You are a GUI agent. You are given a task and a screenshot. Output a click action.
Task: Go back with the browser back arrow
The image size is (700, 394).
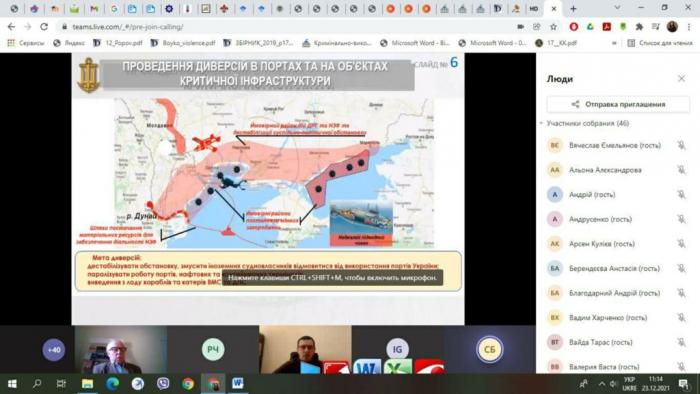pyautogui.click(x=11, y=27)
